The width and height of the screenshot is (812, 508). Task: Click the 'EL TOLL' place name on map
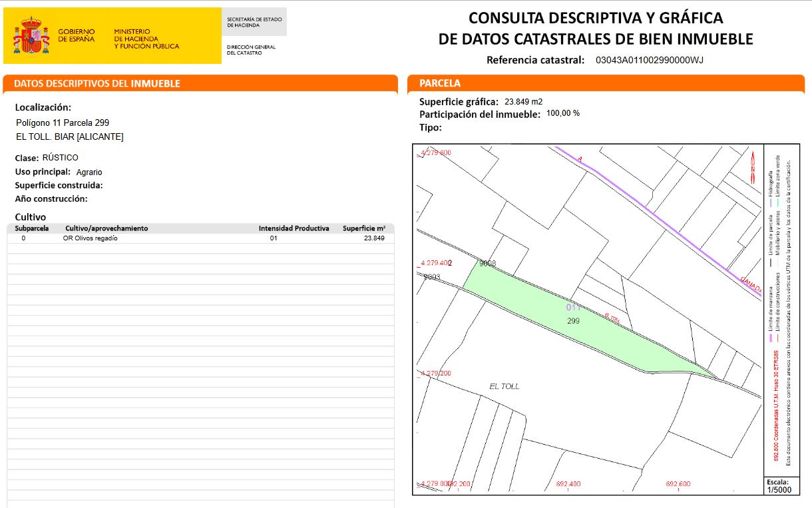pos(505,386)
